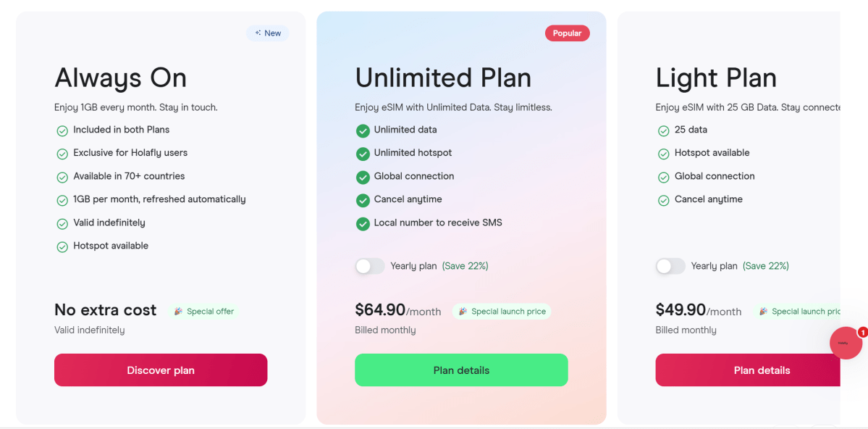Viewport: 868px width, 429px height.
Task: Select the Always On plan heading
Action: (120, 78)
